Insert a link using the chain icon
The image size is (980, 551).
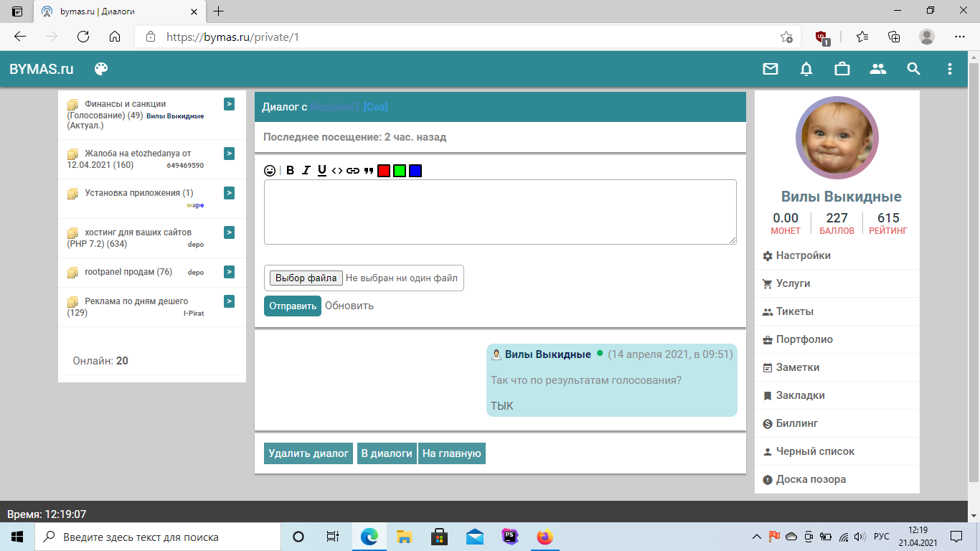pyautogui.click(x=353, y=171)
